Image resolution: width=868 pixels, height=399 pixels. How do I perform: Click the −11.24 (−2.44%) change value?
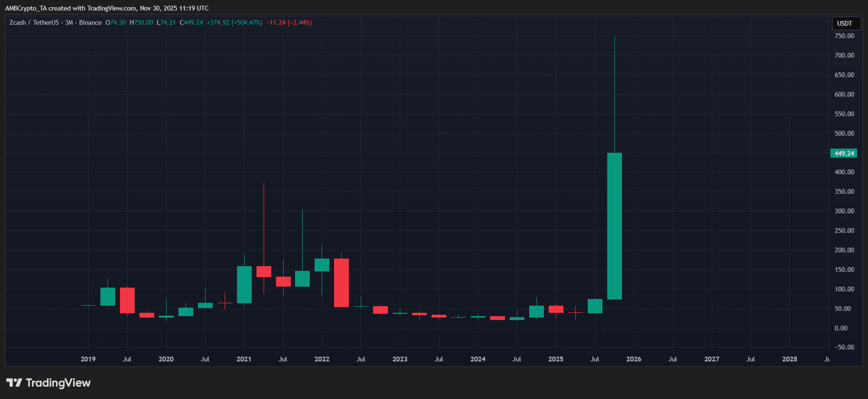tap(289, 22)
